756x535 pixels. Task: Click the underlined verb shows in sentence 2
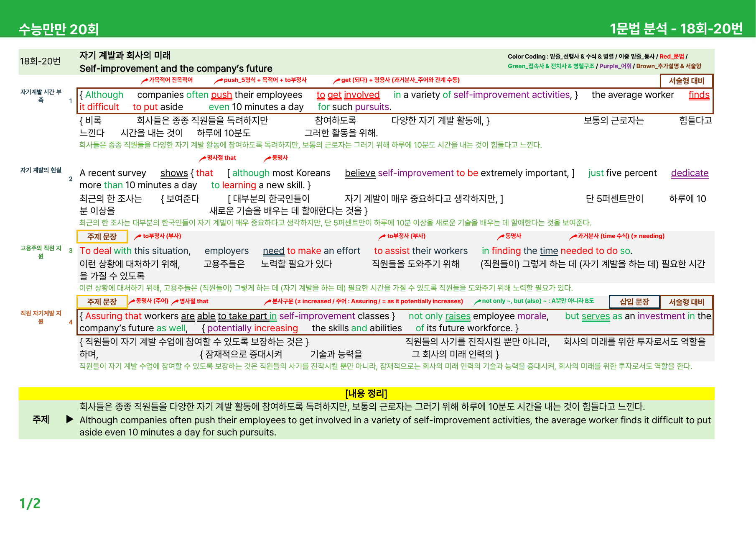[174, 173]
